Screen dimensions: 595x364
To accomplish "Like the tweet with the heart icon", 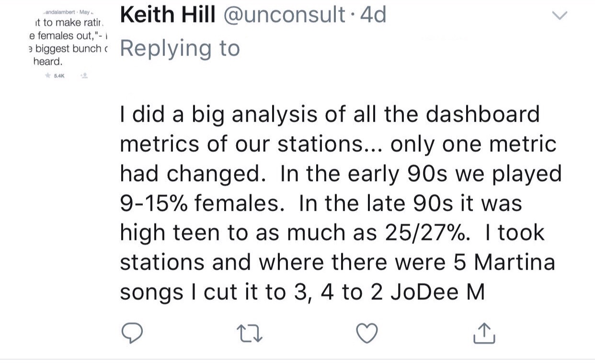I will pos(367,333).
